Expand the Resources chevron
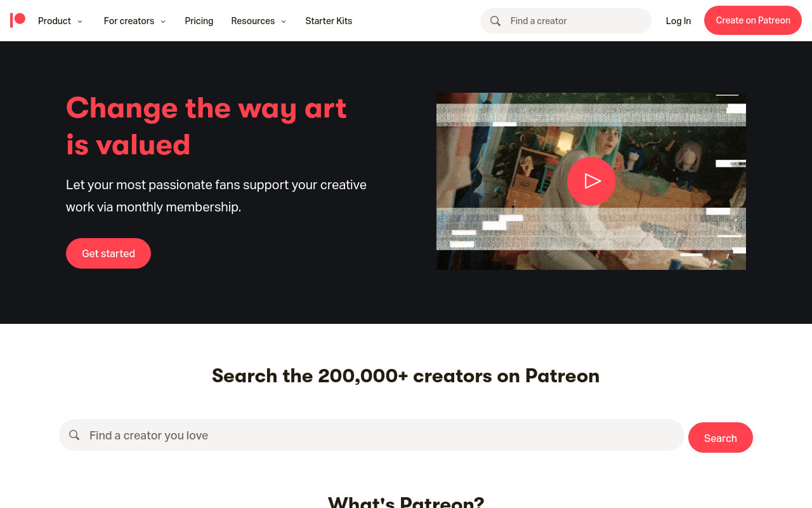The image size is (812, 508). (284, 21)
